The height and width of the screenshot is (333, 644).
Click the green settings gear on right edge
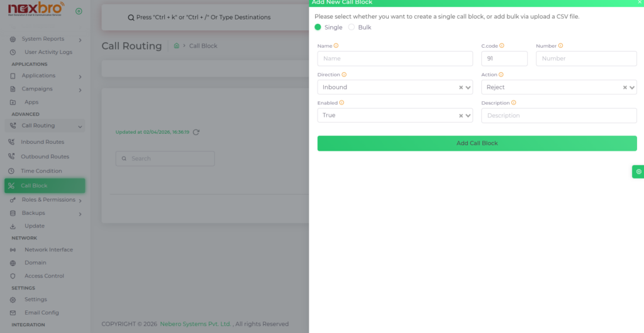click(x=638, y=172)
